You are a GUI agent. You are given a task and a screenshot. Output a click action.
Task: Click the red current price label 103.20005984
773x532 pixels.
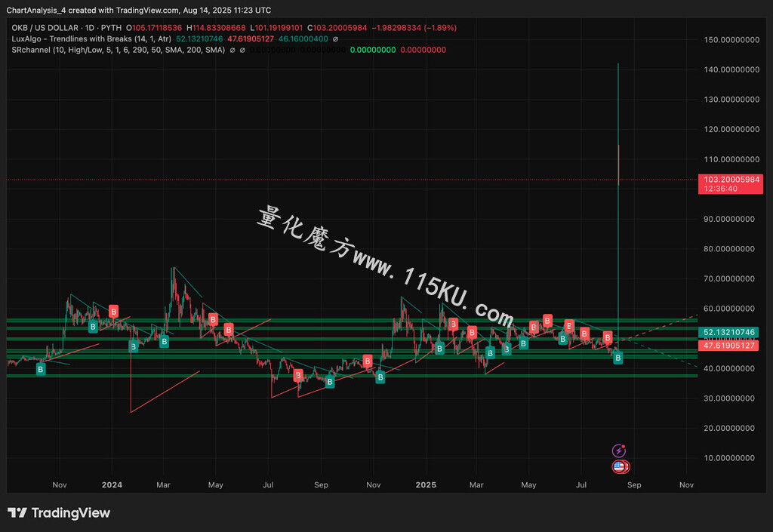[731, 183]
